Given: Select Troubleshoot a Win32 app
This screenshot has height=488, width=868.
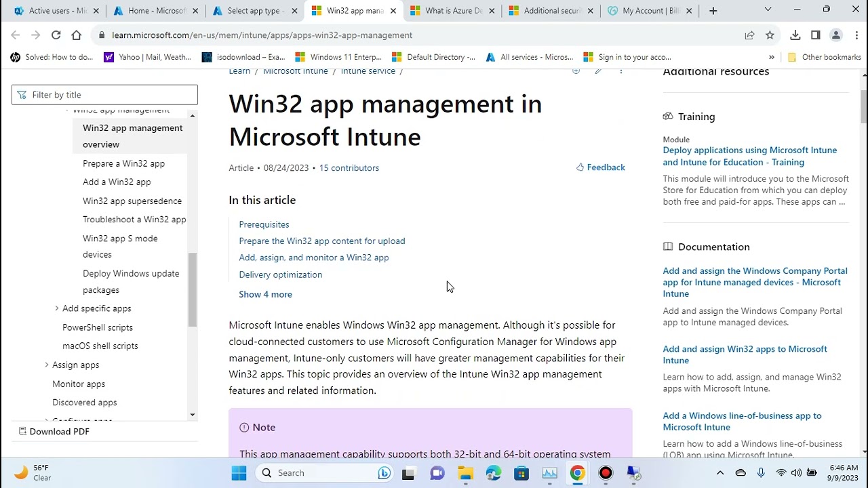Looking at the screenshot, I should coord(134,220).
